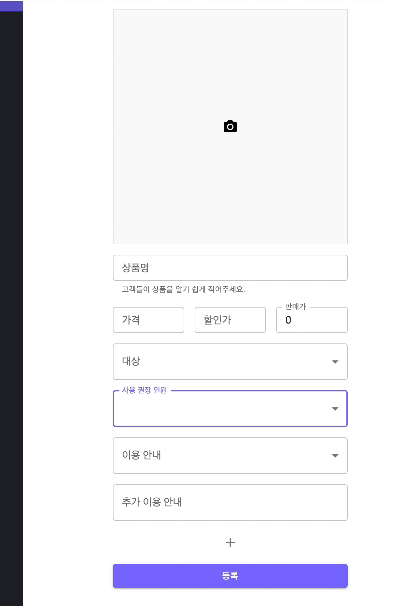Click the purple 등록 button

[230, 576]
